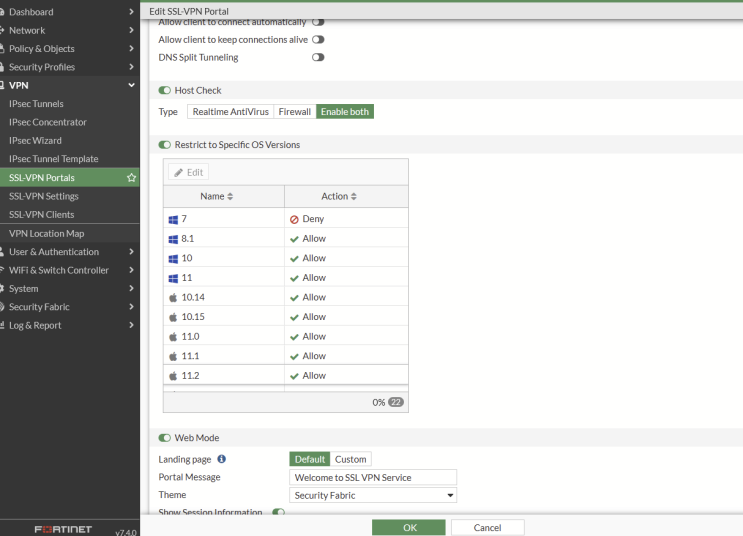Click the green check icon in the 8.1 row
Image resolution: width=743 pixels, height=536 pixels.
294,239
